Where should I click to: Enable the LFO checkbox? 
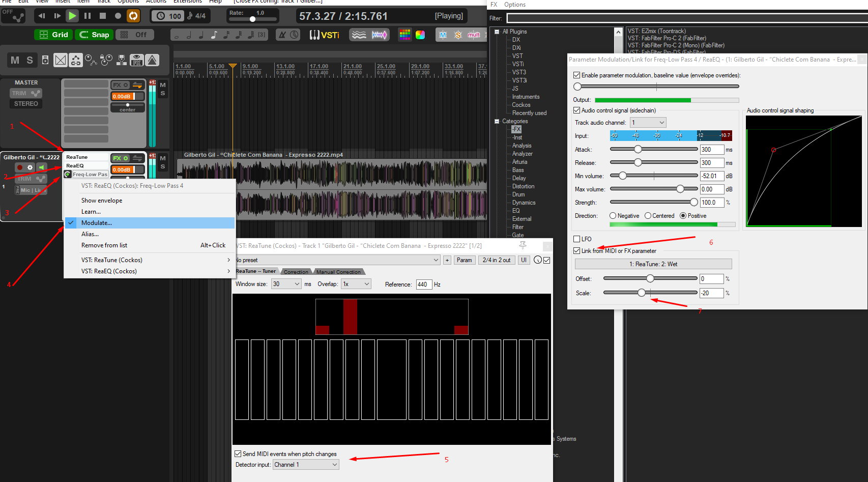tap(576, 239)
